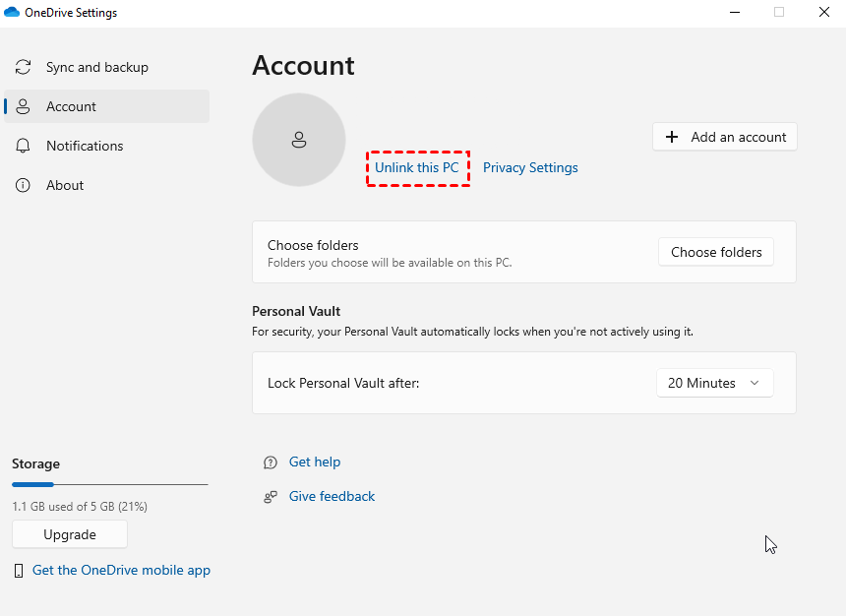
Task: Click the storage usage progress bar
Action: [109, 484]
